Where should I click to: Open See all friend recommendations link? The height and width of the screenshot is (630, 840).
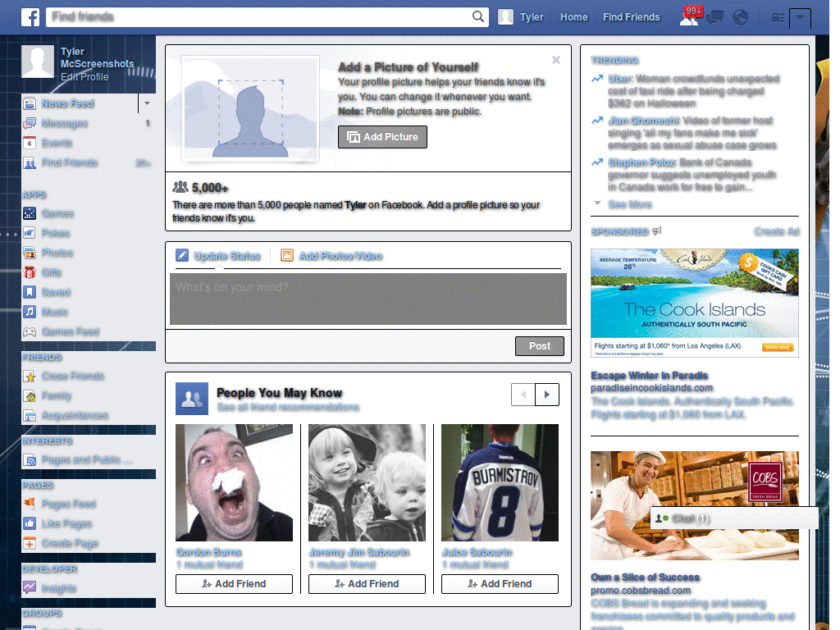[288, 407]
